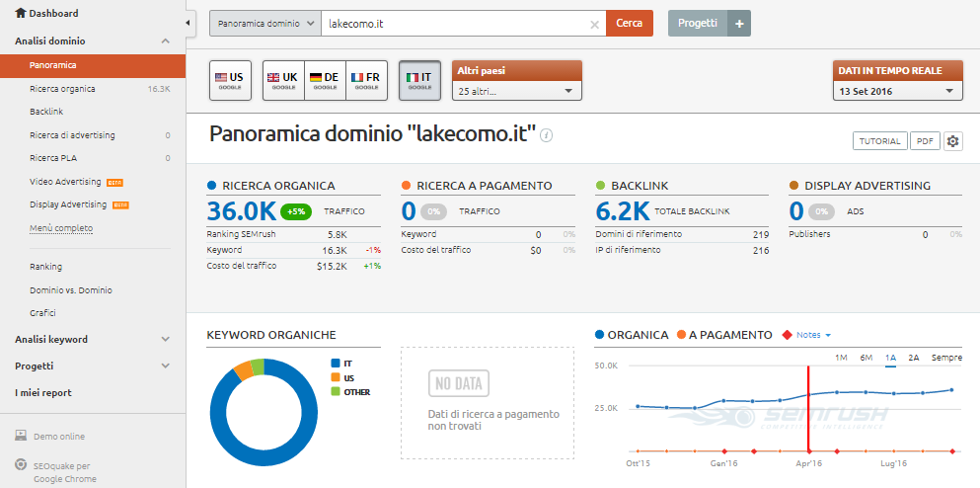Open the 13 Set 2016 date dropdown
Screen dimensions: 980x488
(897, 91)
